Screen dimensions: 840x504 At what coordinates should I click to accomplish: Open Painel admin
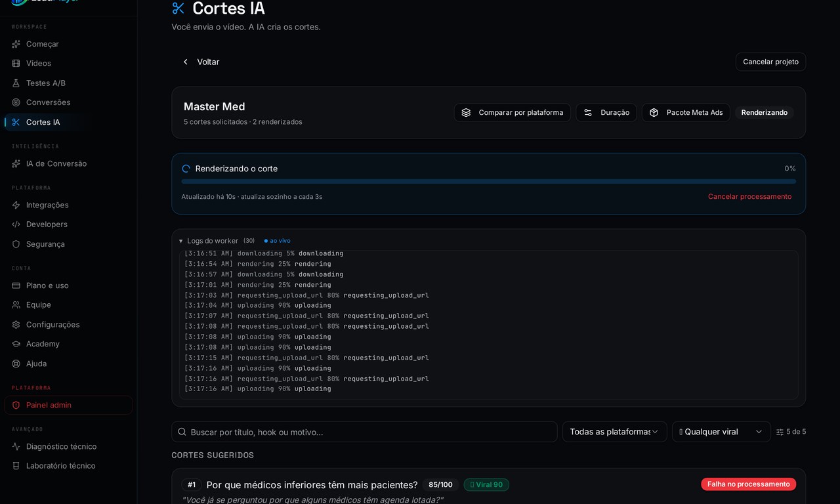coord(68,405)
